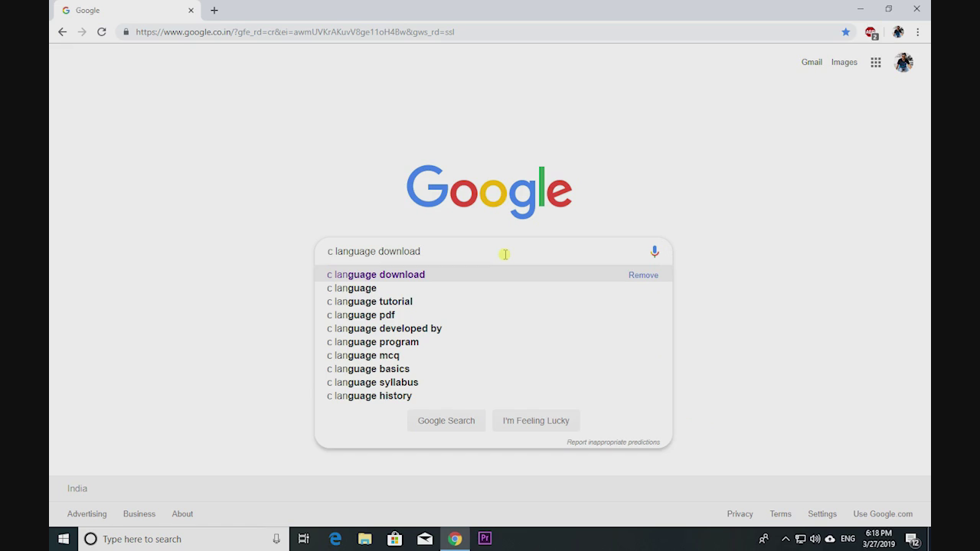The image size is (980, 551).
Task: Open the Gmail link
Action: click(812, 62)
